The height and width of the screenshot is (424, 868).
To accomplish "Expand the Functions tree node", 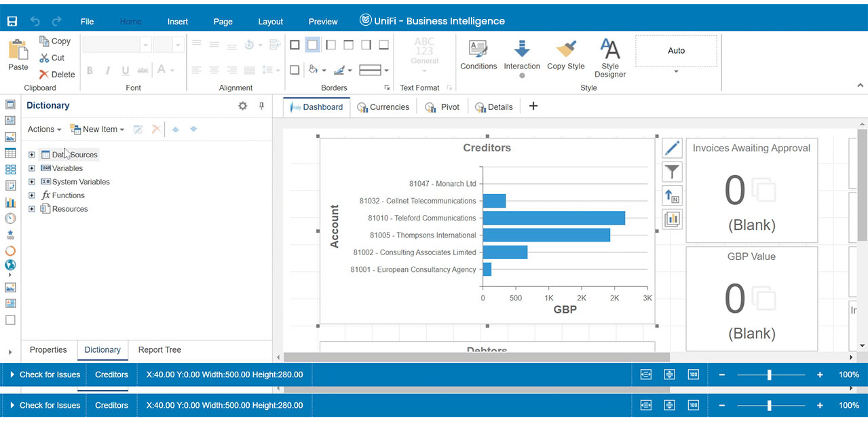I will pyautogui.click(x=32, y=195).
